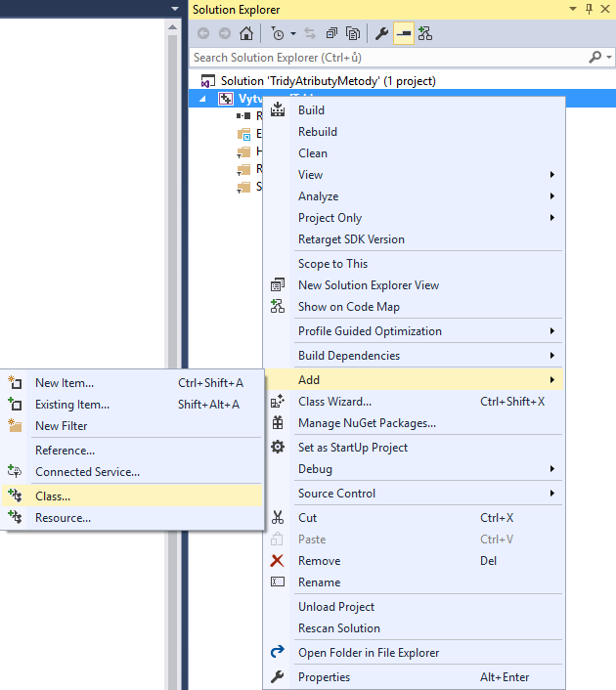Click the project icon of the highlighted node
The image size is (616, 690).
point(226,99)
